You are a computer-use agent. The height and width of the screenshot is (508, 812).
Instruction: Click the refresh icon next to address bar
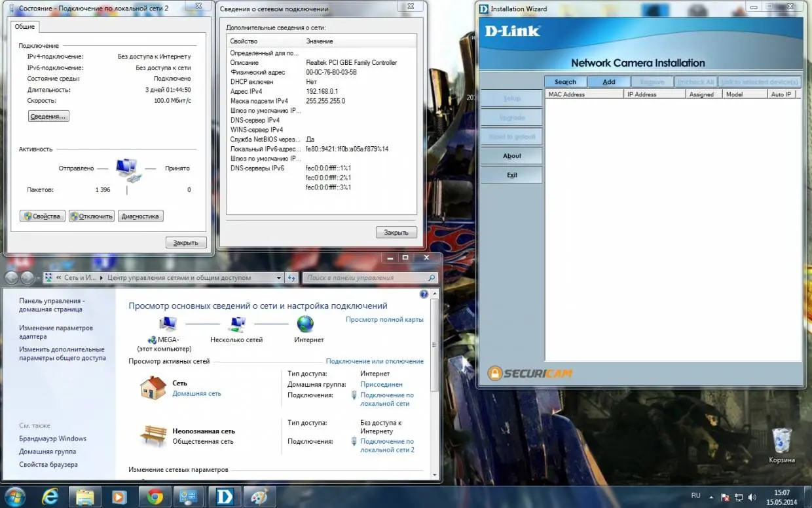point(292,278)
